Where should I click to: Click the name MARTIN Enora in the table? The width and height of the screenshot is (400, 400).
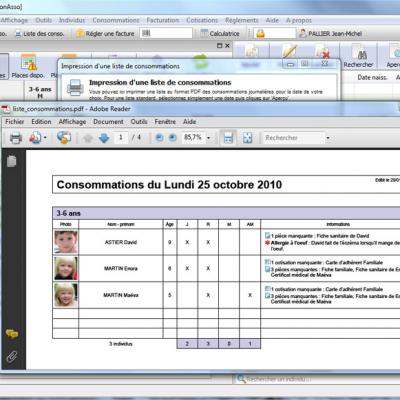121,269
